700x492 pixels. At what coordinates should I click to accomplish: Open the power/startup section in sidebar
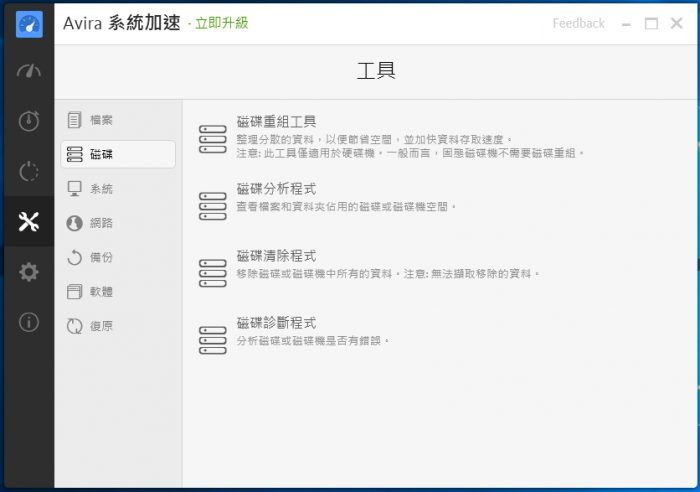[x=29, y=171]
